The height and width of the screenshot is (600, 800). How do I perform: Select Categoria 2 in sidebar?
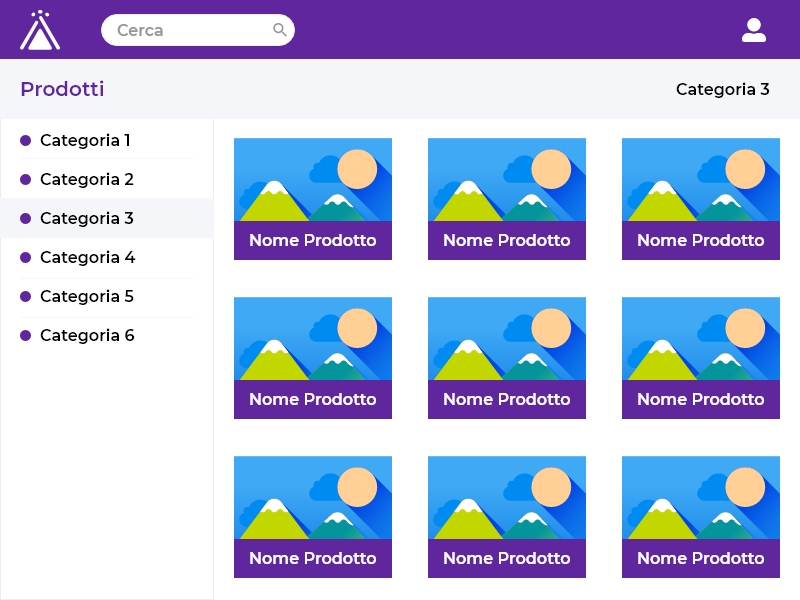pos(107,179)
